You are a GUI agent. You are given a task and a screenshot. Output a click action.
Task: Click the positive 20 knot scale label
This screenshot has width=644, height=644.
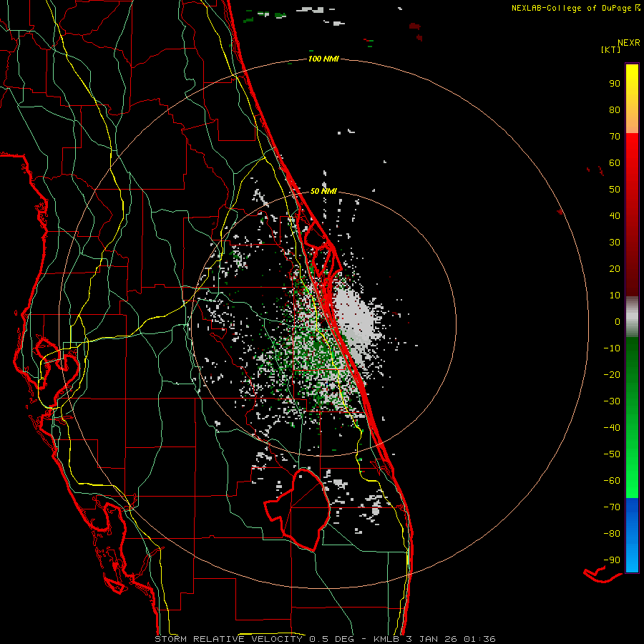[x=615, y=268]
